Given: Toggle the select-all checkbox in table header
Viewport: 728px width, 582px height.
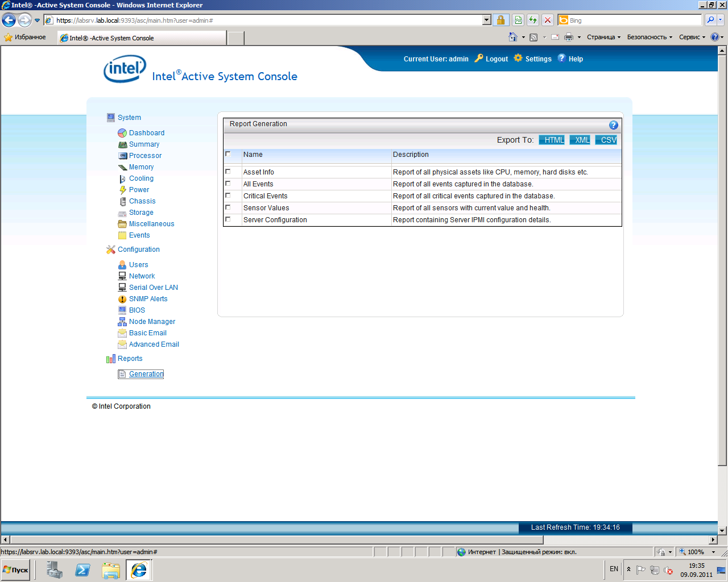Looking at the screenshot, I should [228, 154].
